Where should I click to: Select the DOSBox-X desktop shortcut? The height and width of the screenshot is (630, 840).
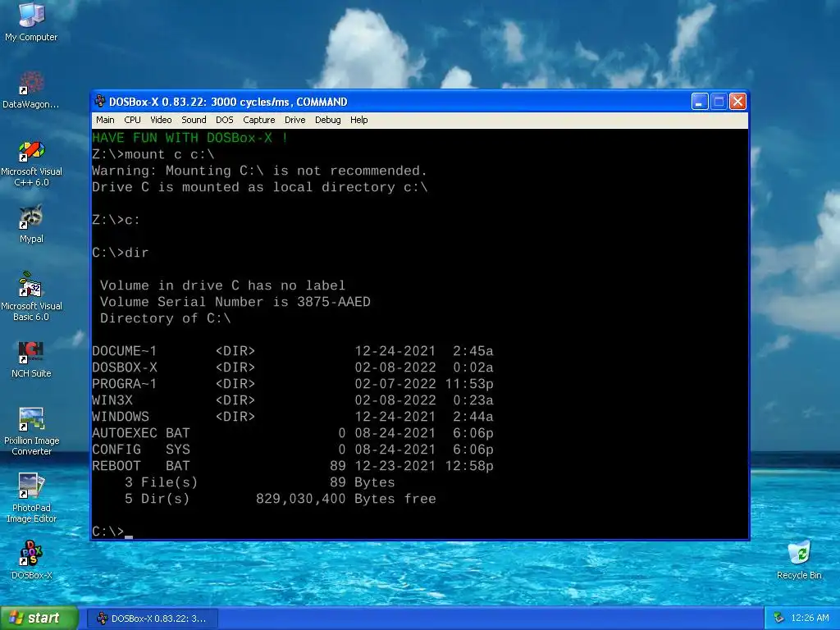coord(31,560)
